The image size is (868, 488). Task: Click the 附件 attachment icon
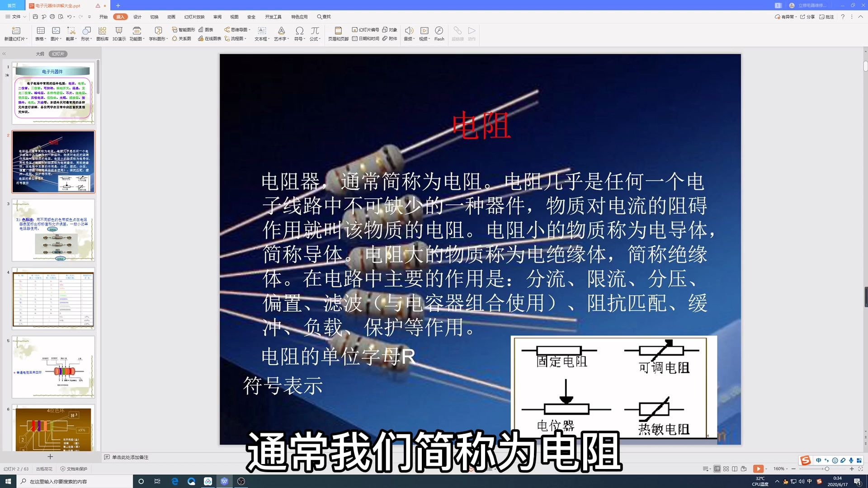390,38
